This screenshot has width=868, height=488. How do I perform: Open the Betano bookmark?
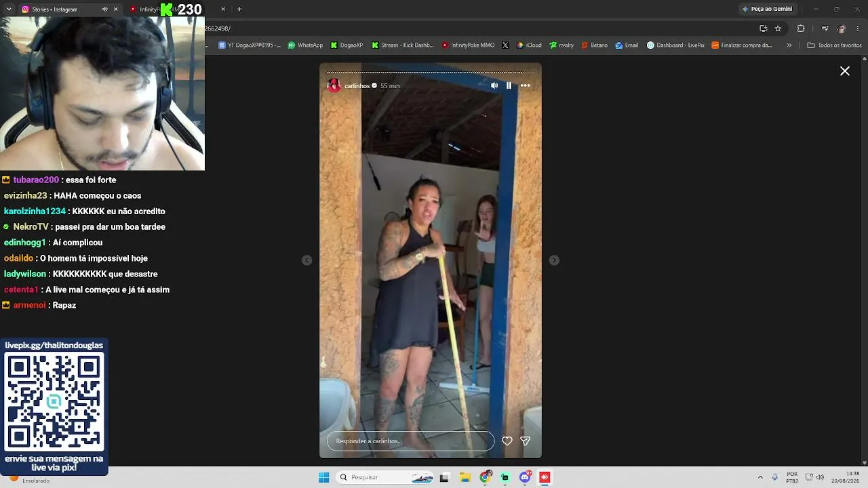click(595, 45)
